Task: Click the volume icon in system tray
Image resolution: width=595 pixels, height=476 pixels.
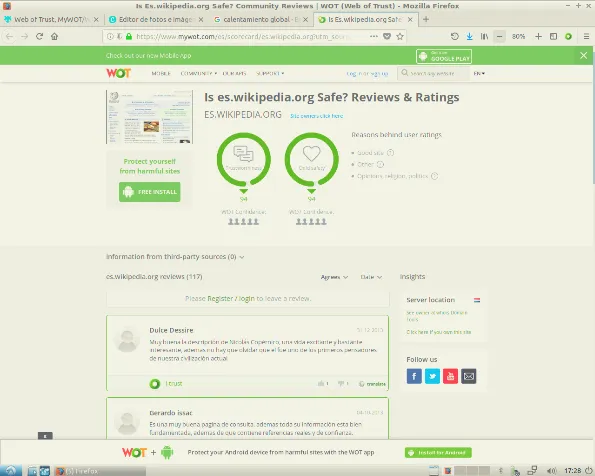Action: click(552, 471)
